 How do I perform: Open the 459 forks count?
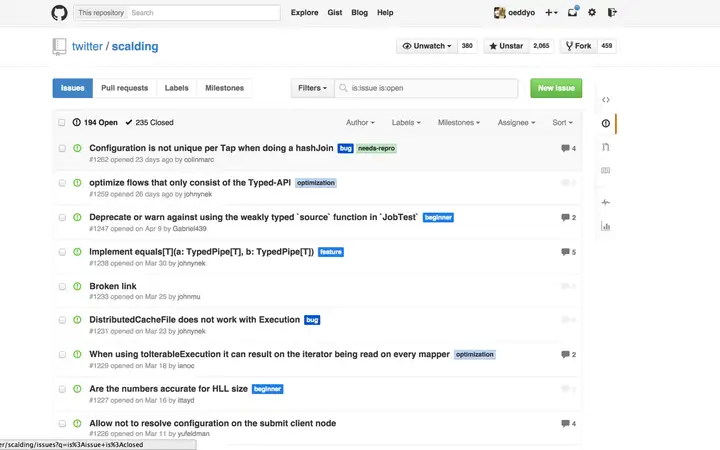(607, 46)
